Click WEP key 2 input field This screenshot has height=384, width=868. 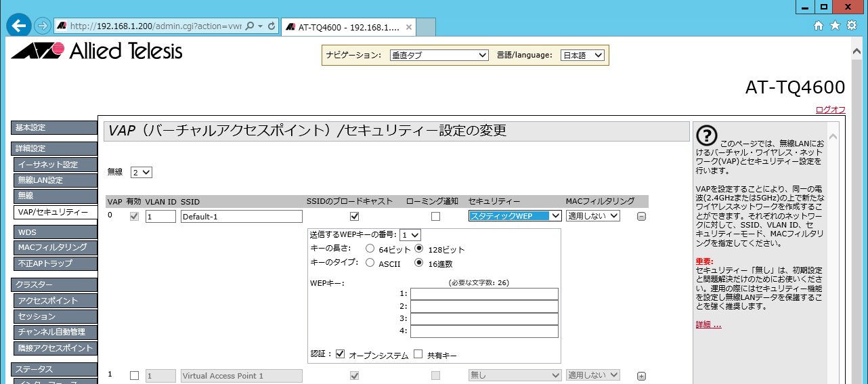484,307
